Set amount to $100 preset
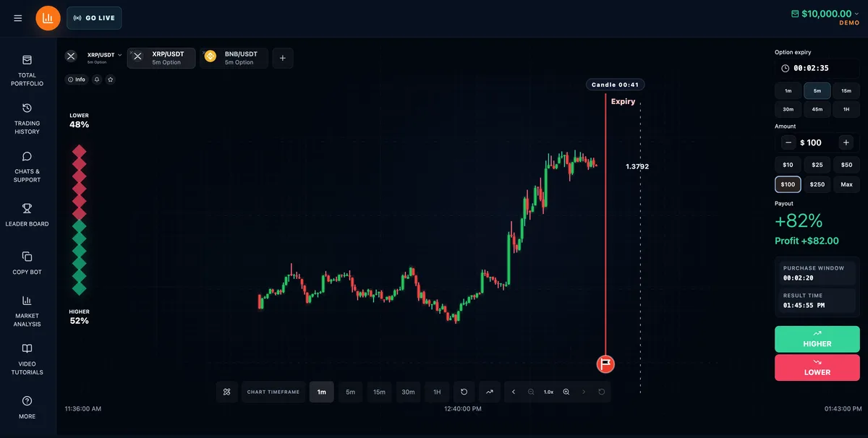This screenshot has width=868, height=438. (788, 184)
